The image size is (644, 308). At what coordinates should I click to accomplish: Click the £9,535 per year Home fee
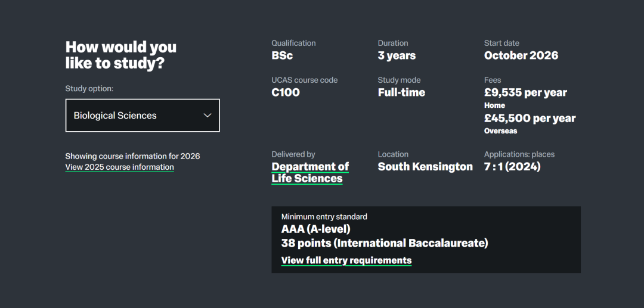coord(525,93)
